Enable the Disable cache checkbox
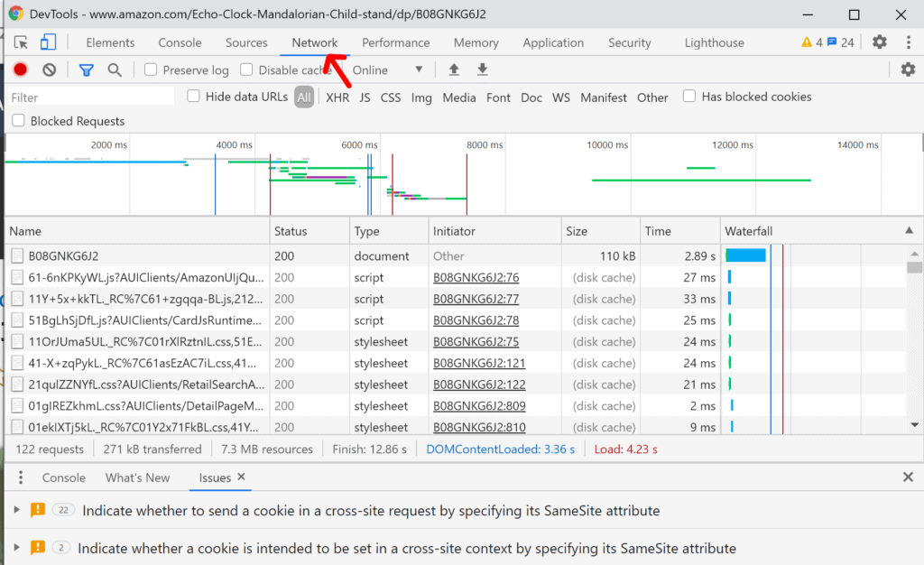 tap(246, 69)
